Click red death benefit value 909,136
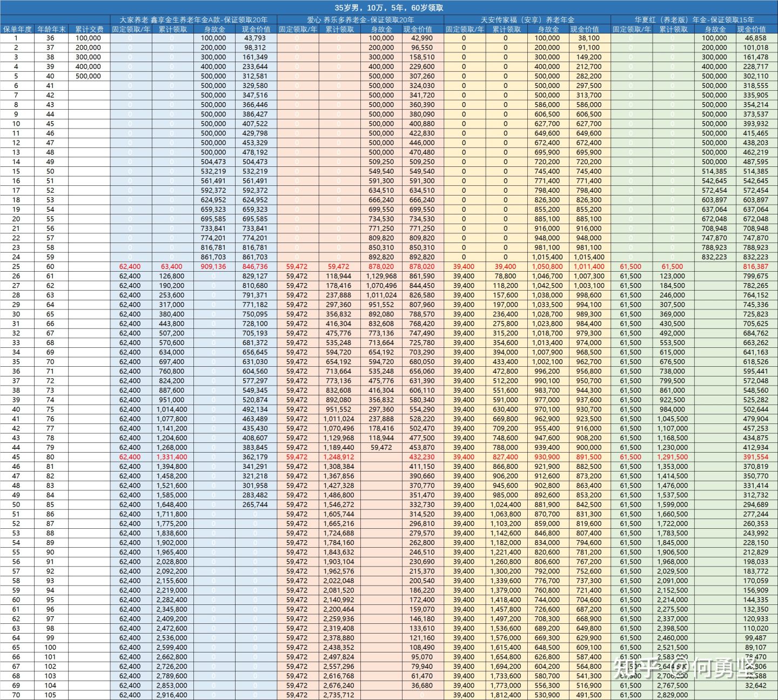This screenshot has height=700, width=778. tap(213, 267)
